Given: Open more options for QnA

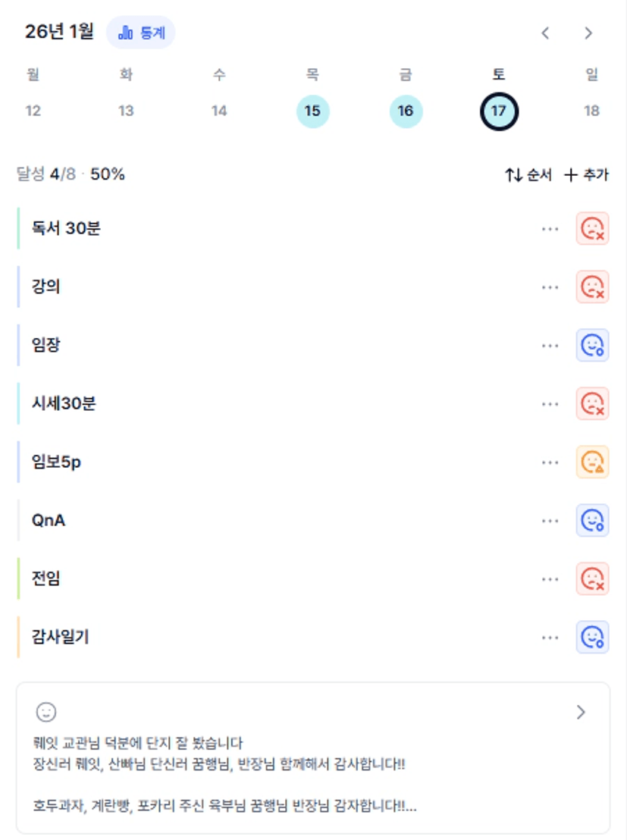Looking at the screenshot, I should coord(550,521).
